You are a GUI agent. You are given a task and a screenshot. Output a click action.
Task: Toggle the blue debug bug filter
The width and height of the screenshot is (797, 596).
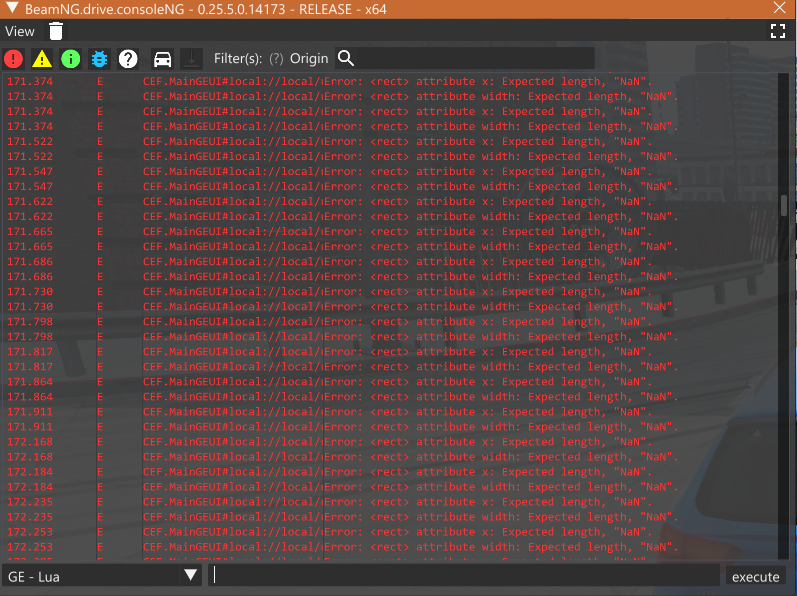[99, 59]
